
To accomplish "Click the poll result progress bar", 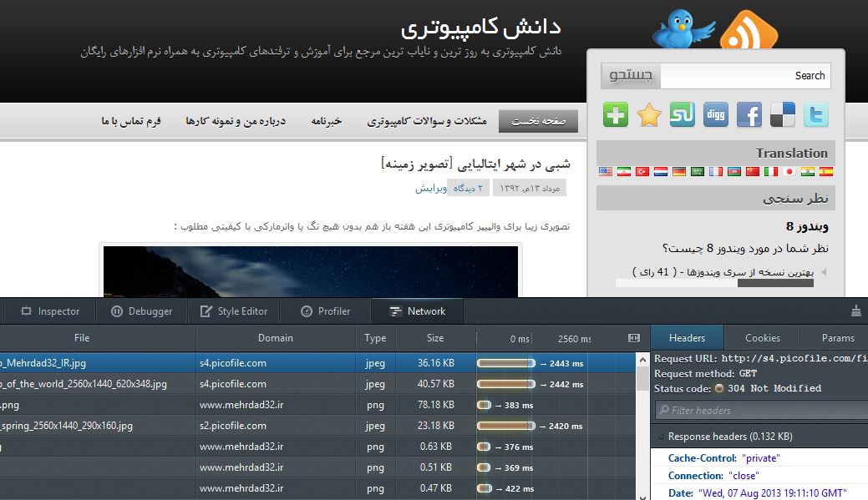I will pyautogui.click(x=714, y=283).
